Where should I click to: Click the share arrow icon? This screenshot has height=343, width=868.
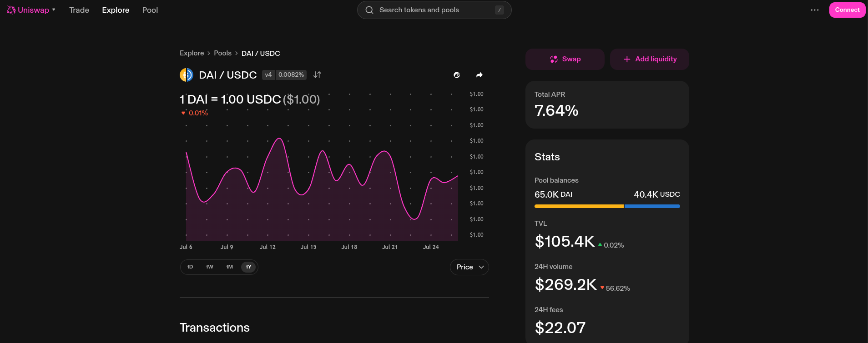(x=479, y=75)
